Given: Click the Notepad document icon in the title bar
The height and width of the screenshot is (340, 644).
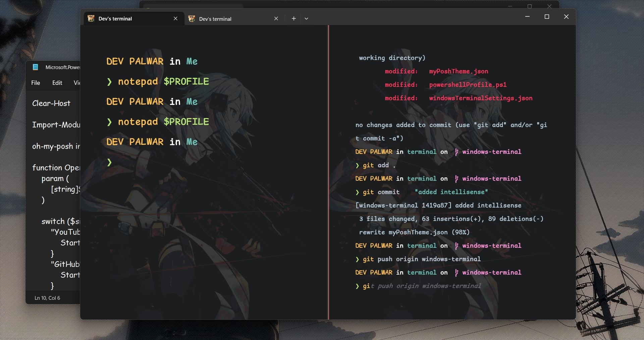Looking at the screenshot, I should [x=36, y=67].
